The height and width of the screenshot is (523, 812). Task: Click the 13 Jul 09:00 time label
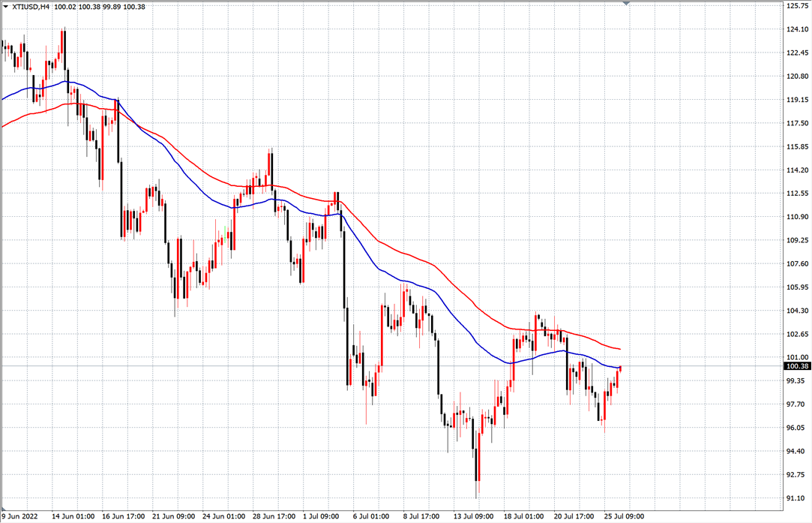click(475, 516)
